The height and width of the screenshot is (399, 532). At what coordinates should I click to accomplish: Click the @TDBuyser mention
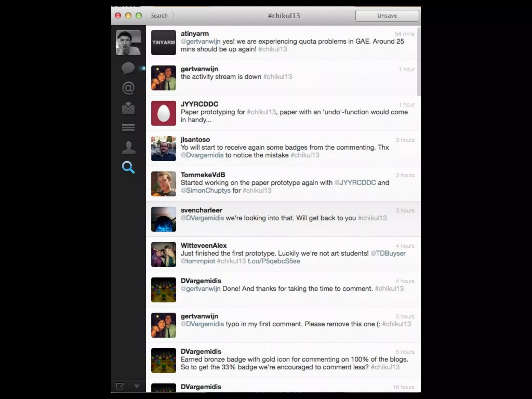tap(388, 253)
